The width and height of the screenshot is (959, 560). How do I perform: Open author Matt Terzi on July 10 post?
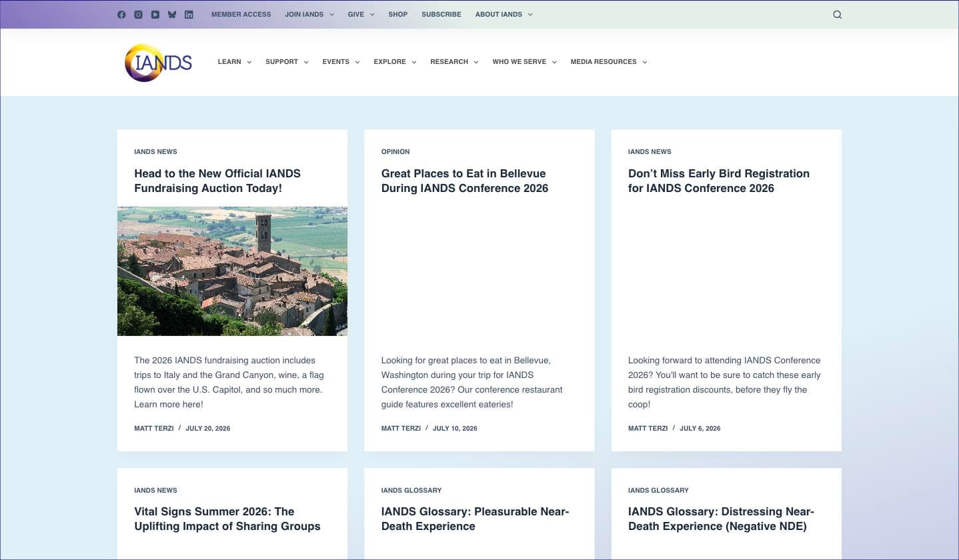click(x=401, y=428)
